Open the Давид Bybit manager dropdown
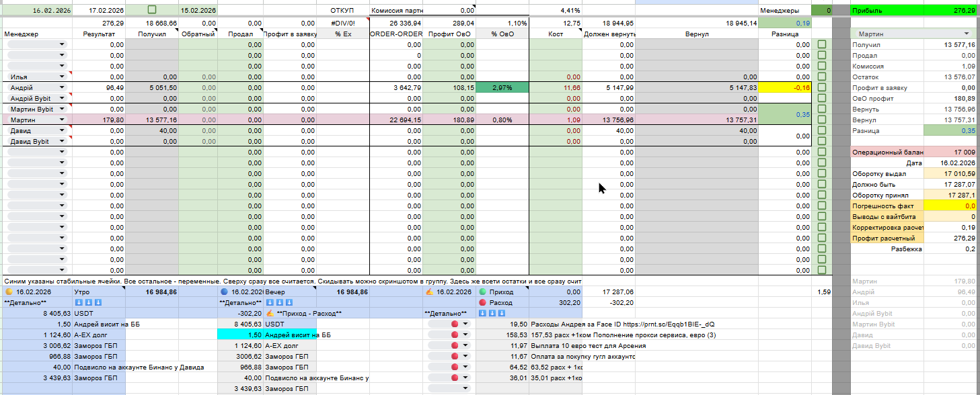The width and height of the screenshot is (980, 395). pyautogui.click(x=63, y=142)
